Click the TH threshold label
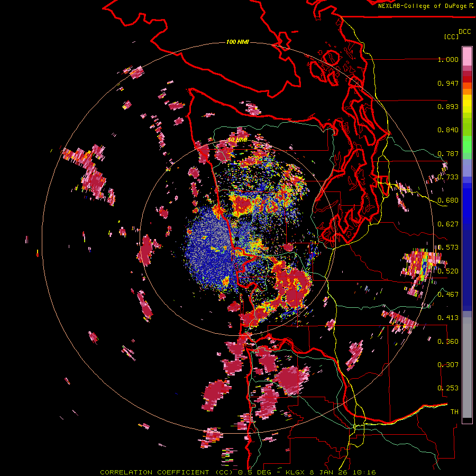 454,411
